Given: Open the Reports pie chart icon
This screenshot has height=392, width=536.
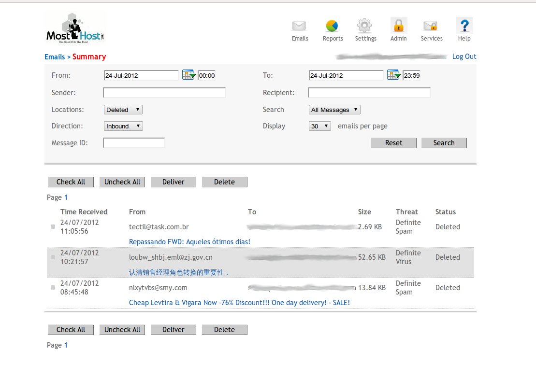Looking at the screenshot, I should [x=333, y=26].
